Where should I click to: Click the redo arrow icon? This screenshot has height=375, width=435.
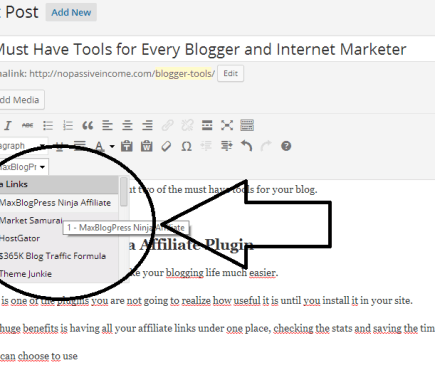point(266,146)
